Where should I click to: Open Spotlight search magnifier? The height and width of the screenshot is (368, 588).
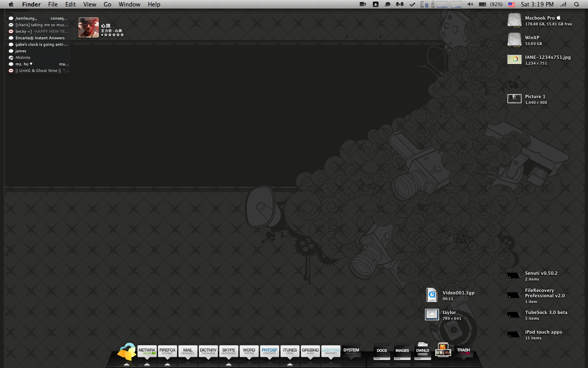click(577, 4)
